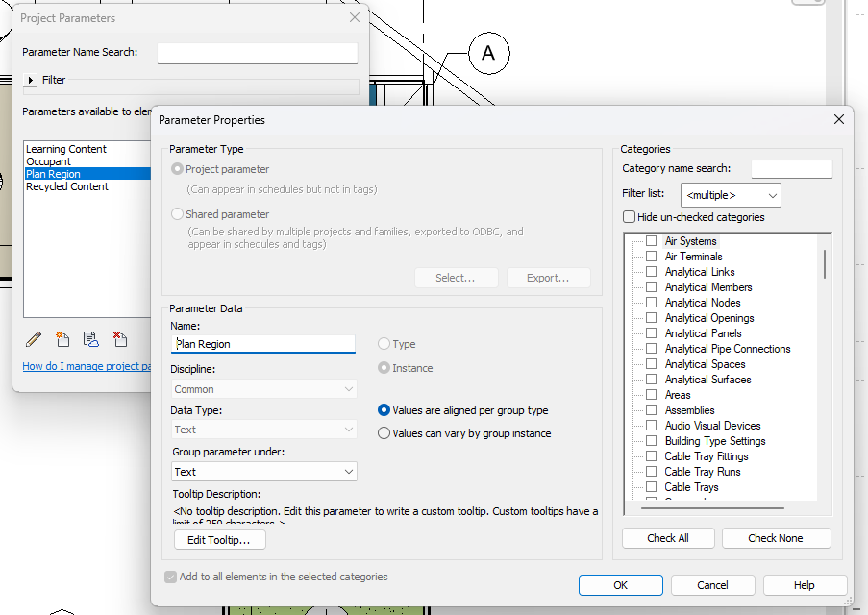
Task: Open the Group parameter under dropdown
Action: pyautogui.click(x=263, y=472)
